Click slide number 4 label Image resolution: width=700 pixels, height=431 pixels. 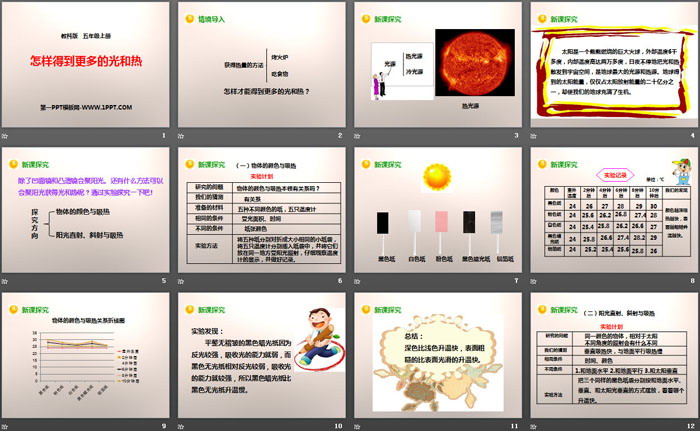[x=692, y=135]
